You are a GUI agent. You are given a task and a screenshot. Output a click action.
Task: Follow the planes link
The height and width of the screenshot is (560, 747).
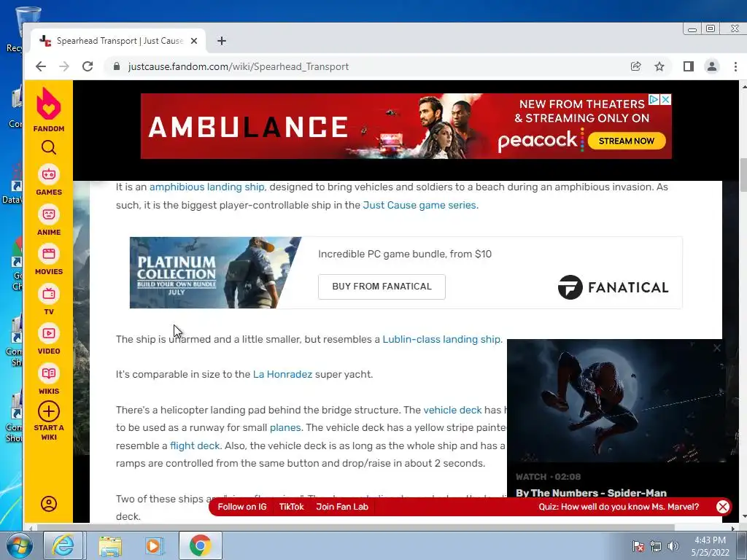(285, 427)
